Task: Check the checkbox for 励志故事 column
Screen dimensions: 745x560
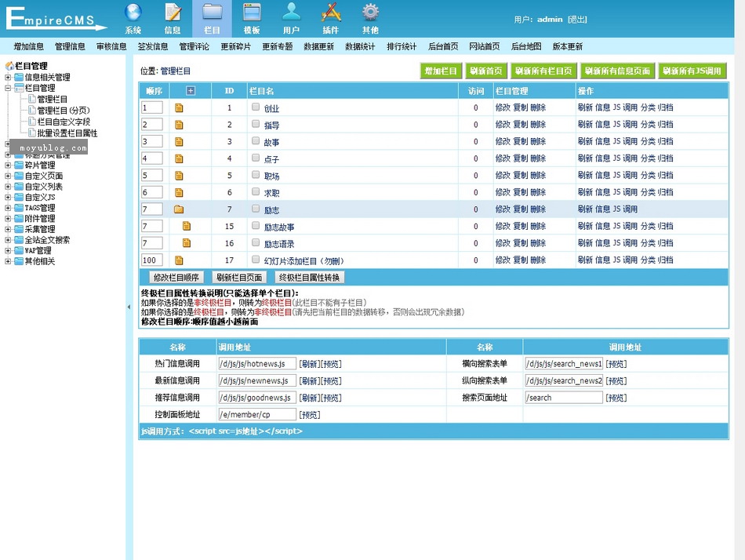Action: [x=256, y=225]
